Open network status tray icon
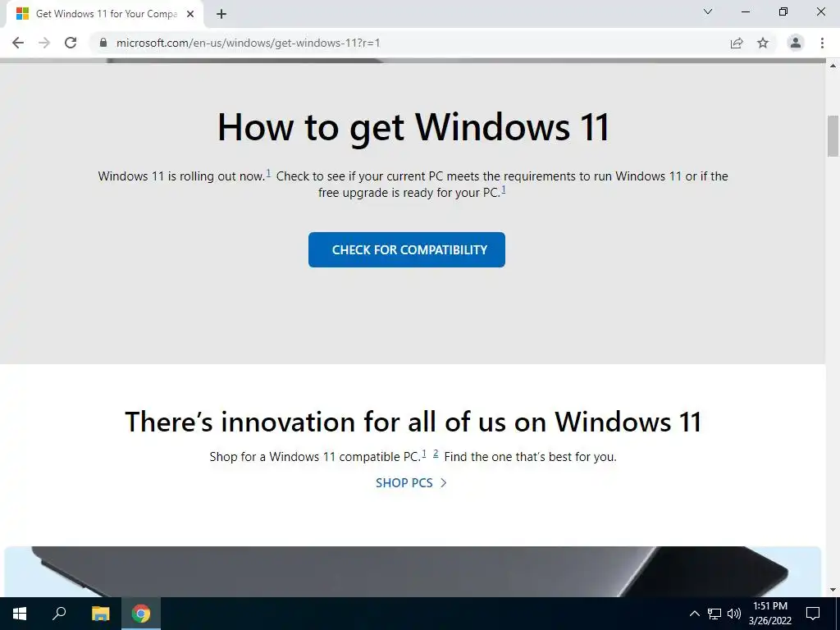Viewport: 840px width, 630px height. (x=714, y=614)
